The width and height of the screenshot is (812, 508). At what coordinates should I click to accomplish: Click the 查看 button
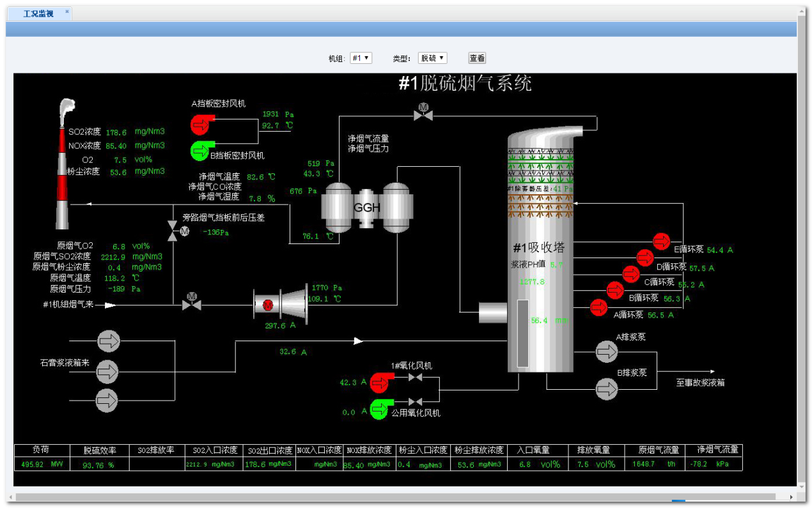click(x=477, y=58)
